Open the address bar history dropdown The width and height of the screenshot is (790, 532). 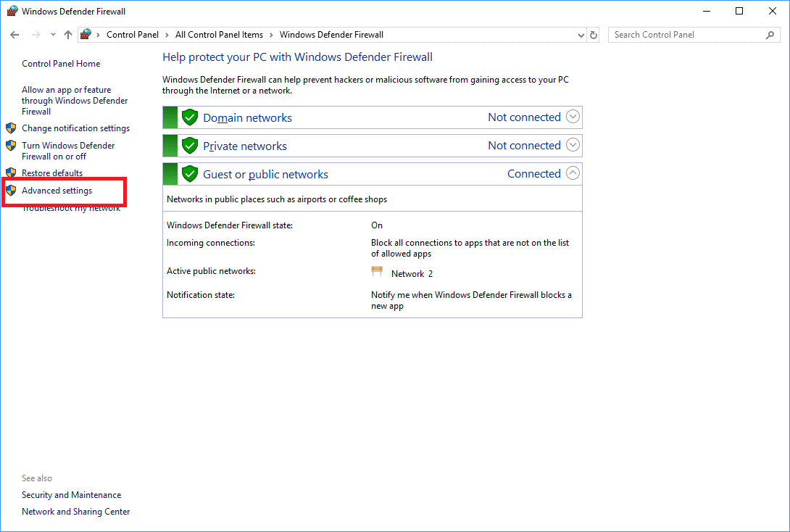click(581, 36)
